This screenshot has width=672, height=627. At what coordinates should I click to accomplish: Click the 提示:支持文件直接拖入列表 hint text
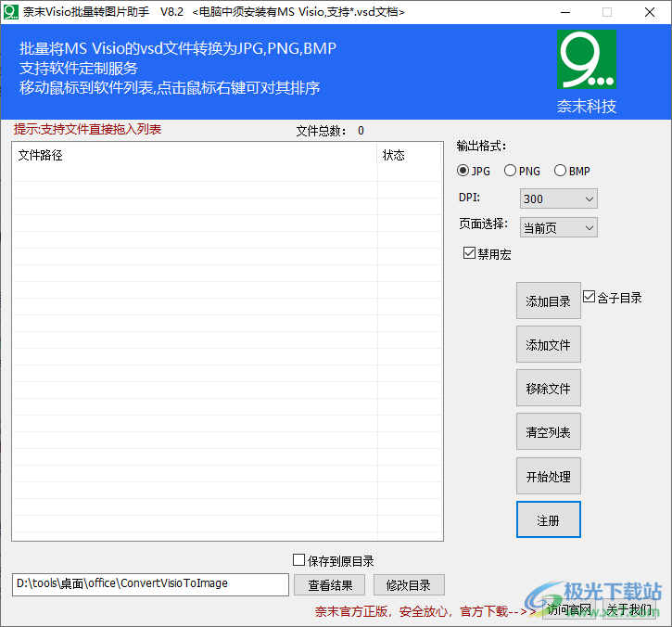[x=87, y=129]
